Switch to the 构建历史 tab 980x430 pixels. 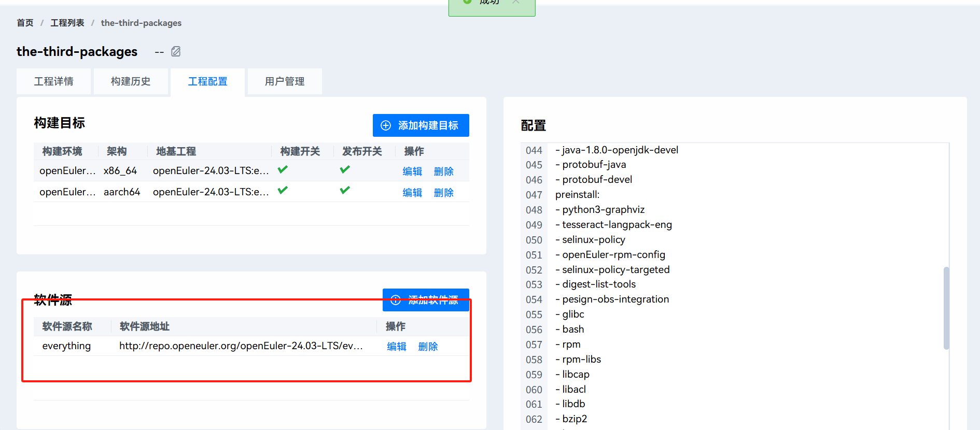[131, 81]
